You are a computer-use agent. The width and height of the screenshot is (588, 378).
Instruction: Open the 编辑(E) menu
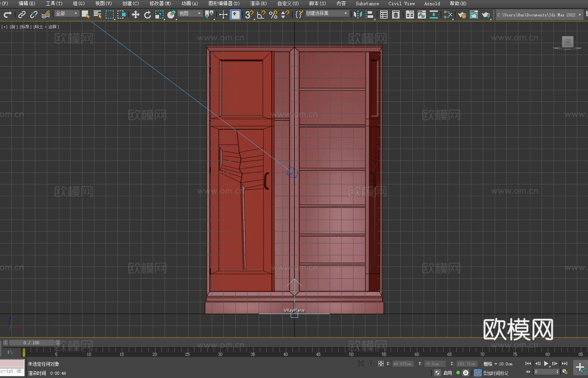[x=27, y=3]
